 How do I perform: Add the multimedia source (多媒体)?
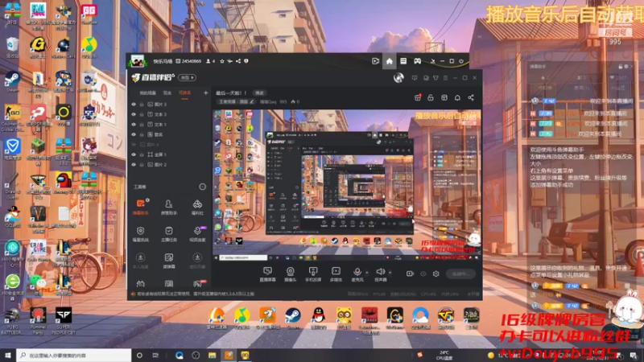click(x=336, y=274)
